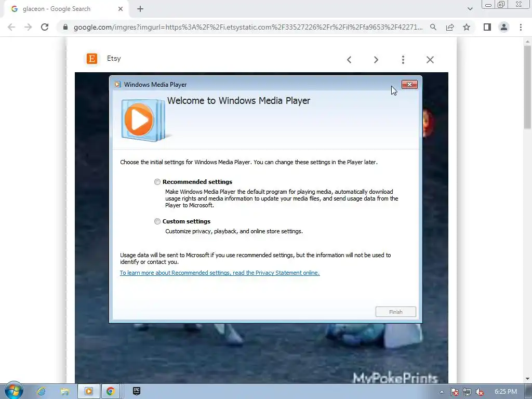Click the Windows Start orb
This screenshot has height=399, width=532.
(14, 391)
